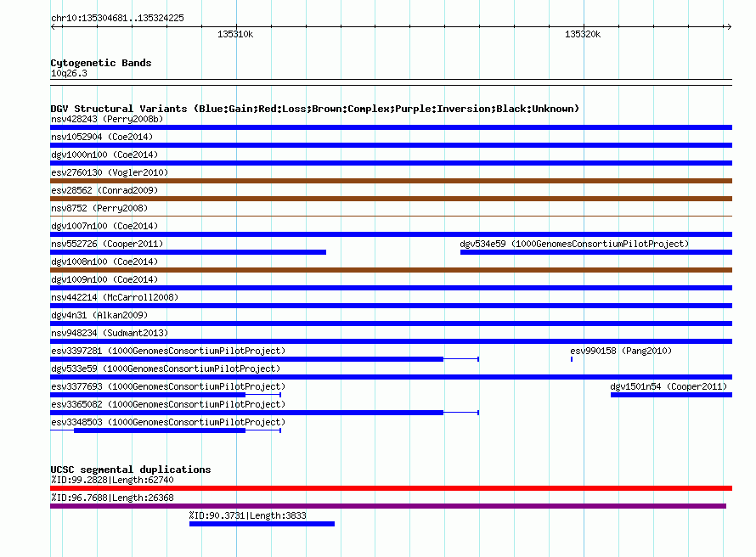Select duplication %ID:96.7688|Length:26368 label
756x557 pixels.
(112, 498)
